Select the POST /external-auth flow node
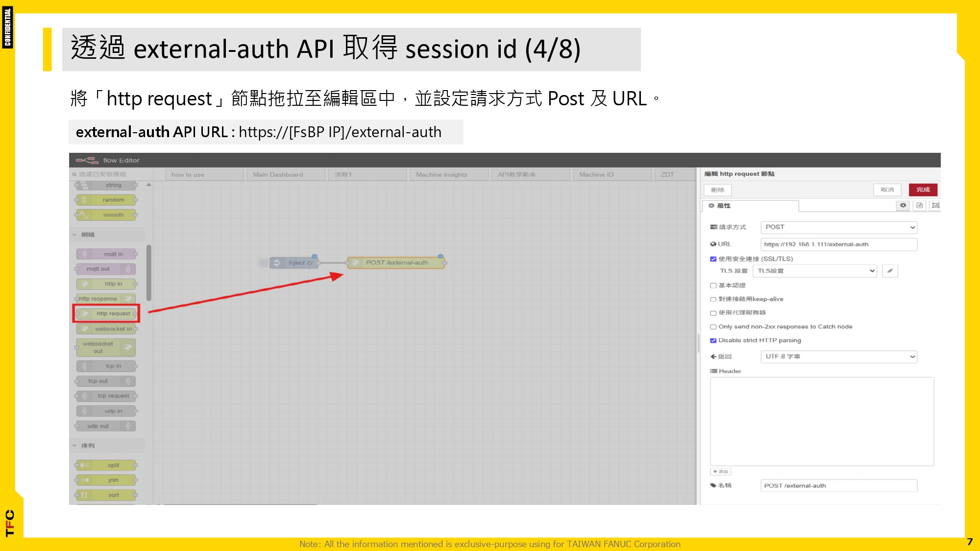 pos(396,263)
